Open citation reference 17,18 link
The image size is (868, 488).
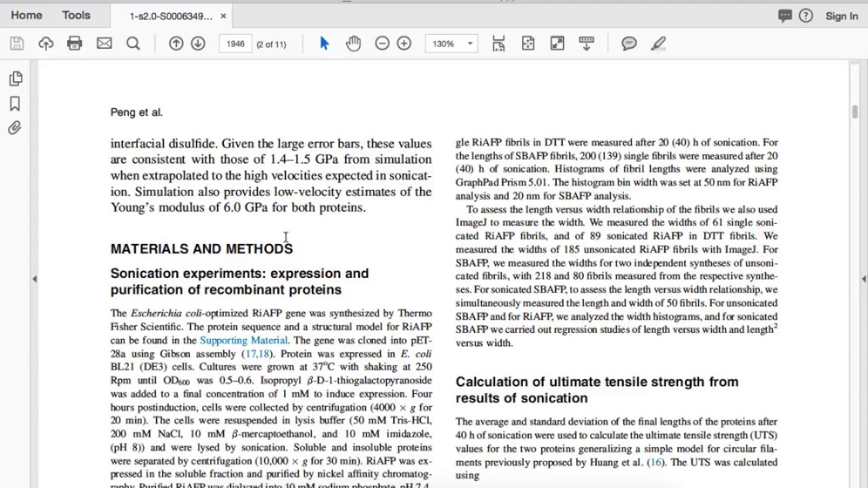[257, 354]
